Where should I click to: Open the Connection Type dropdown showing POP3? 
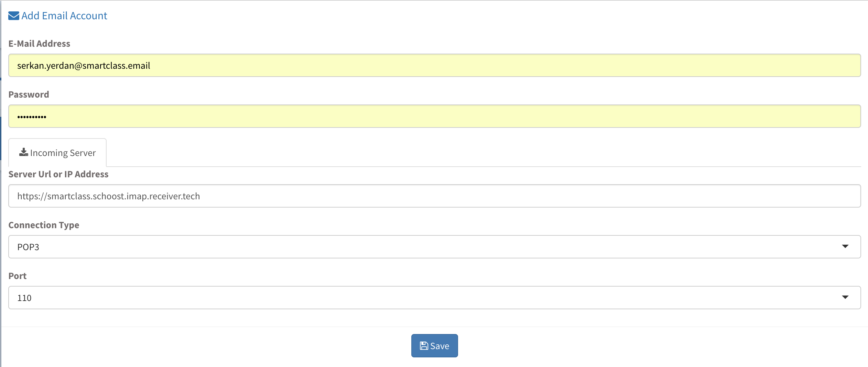(435, 247)
